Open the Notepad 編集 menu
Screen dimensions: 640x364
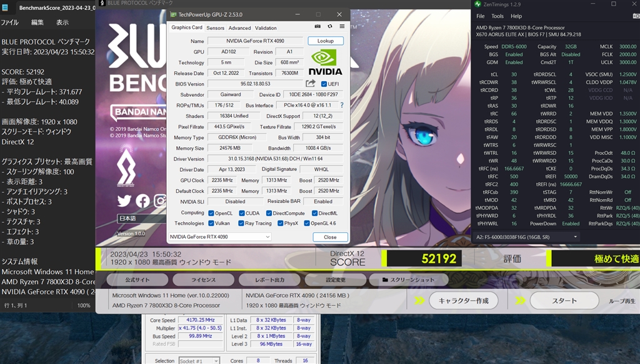pos(37,22)
